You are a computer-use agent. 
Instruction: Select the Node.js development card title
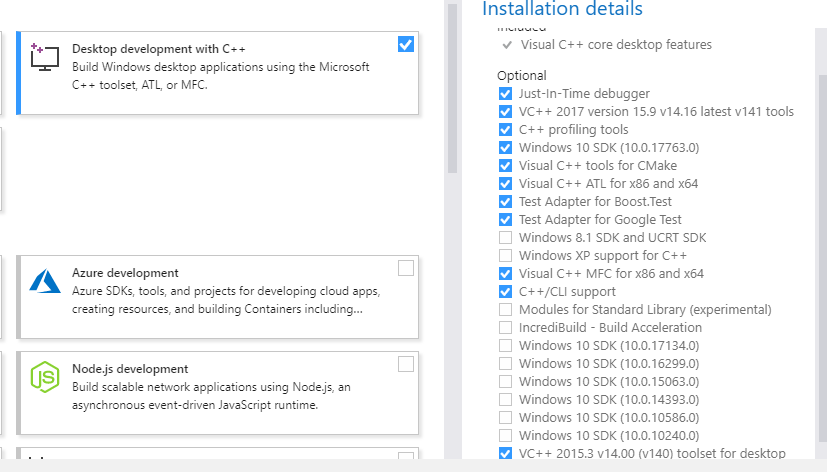click(130, 369)
